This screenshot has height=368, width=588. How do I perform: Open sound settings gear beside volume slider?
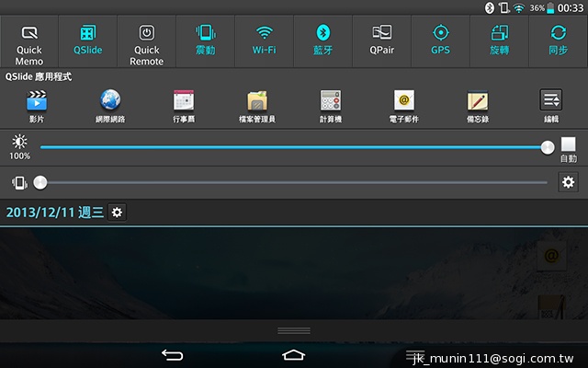coord(568,182)
